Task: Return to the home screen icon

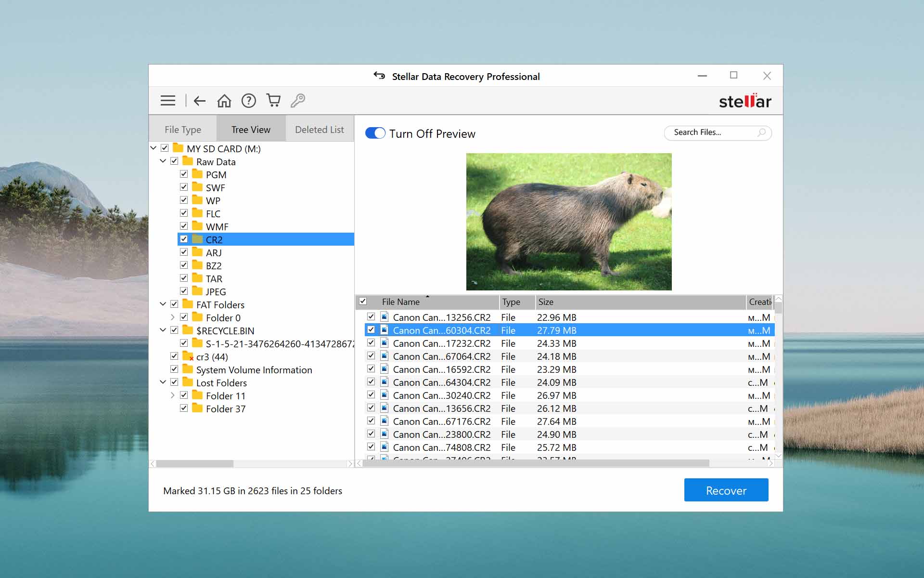Action: pos(224,101)
